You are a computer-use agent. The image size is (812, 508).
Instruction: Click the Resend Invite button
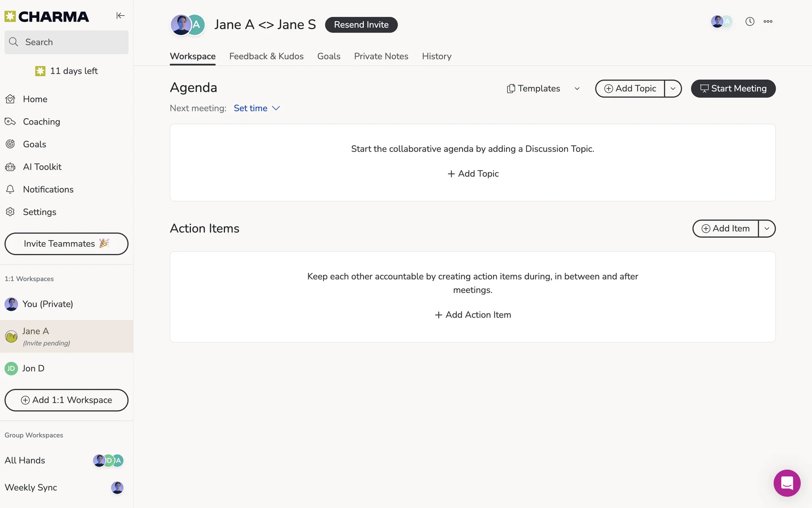[x=361, y=25]
